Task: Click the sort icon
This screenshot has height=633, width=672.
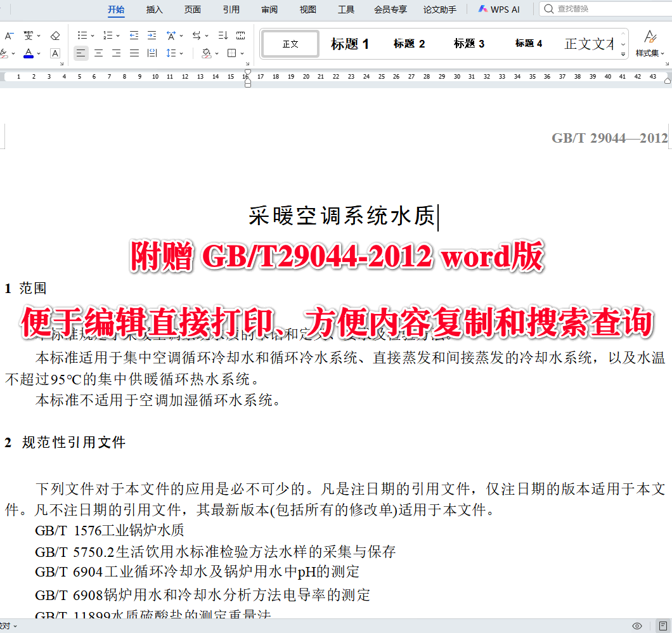Action: coord(223,36)
